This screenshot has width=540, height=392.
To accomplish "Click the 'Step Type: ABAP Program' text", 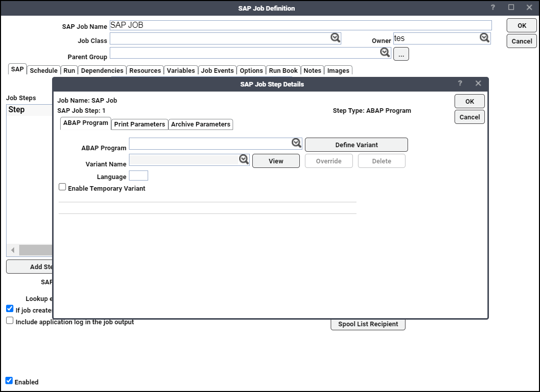I will 372,111.
